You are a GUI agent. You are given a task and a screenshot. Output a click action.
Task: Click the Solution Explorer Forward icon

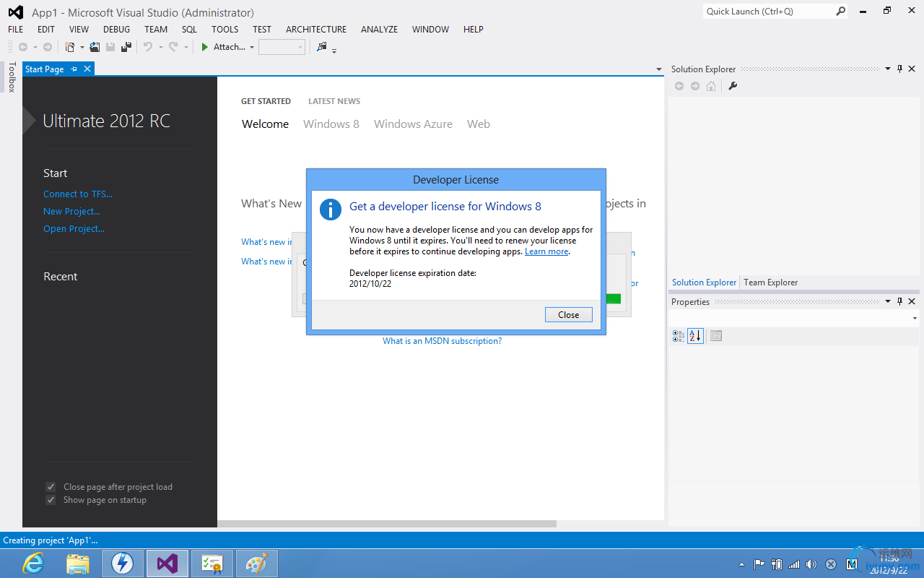click(695, 86)
